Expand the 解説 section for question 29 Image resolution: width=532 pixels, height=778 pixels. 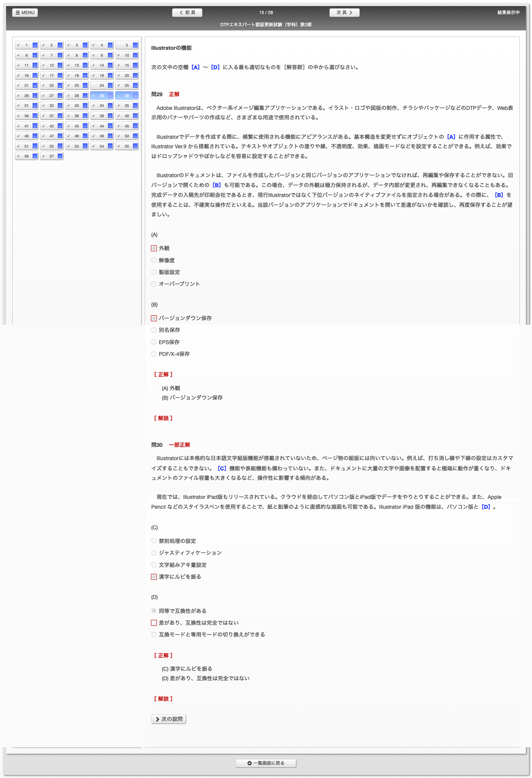pyautogui.click(x=163, y=418)
